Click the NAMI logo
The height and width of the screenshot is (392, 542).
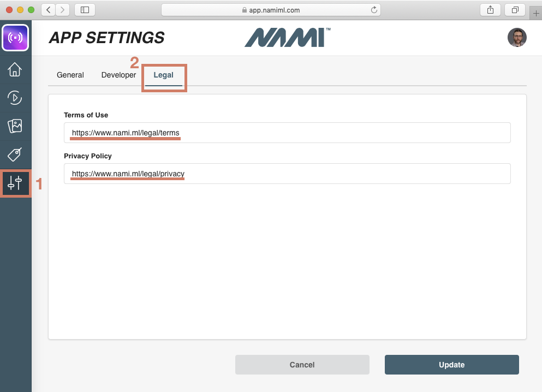(x=287, y=37)
